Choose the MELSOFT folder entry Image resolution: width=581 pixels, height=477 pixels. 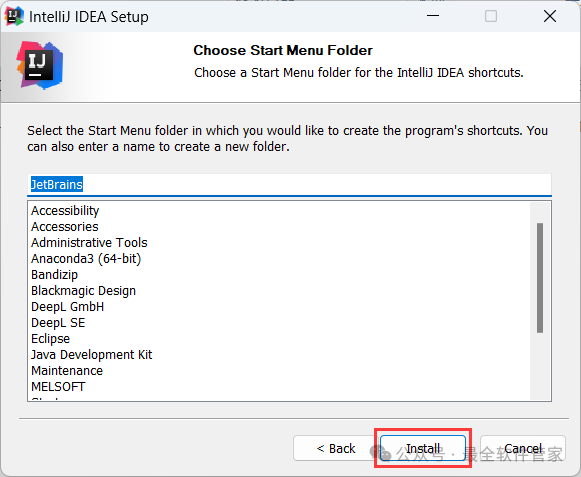click(x=58, y=387)
